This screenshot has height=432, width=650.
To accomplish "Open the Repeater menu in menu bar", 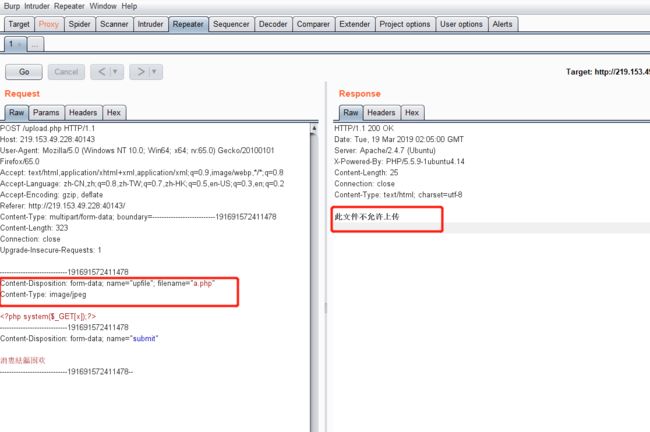I will [x=69, y=6].
